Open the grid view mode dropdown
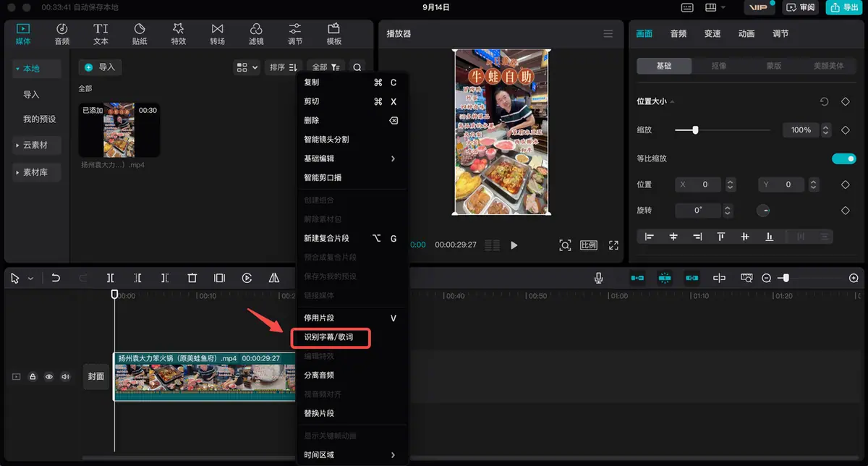 pyautogui.click(x=247, y=67)
